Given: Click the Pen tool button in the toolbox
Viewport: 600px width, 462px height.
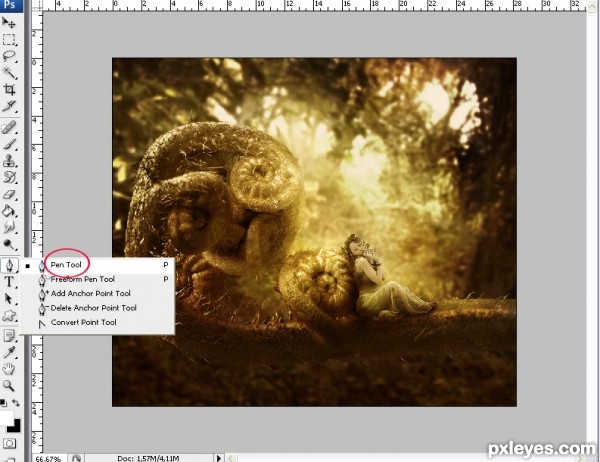Looking at the screenshot, I should tap(9, 265).
